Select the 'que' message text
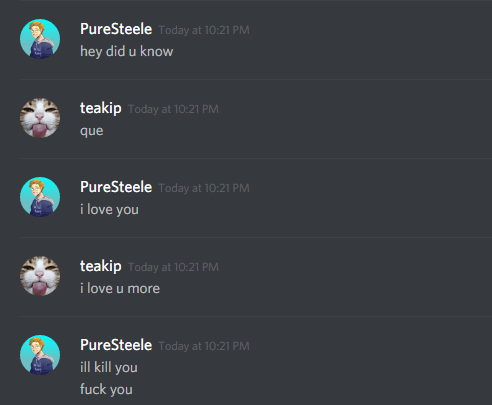Viewport: 492px width, 405px height. click(x=92, y=131)
